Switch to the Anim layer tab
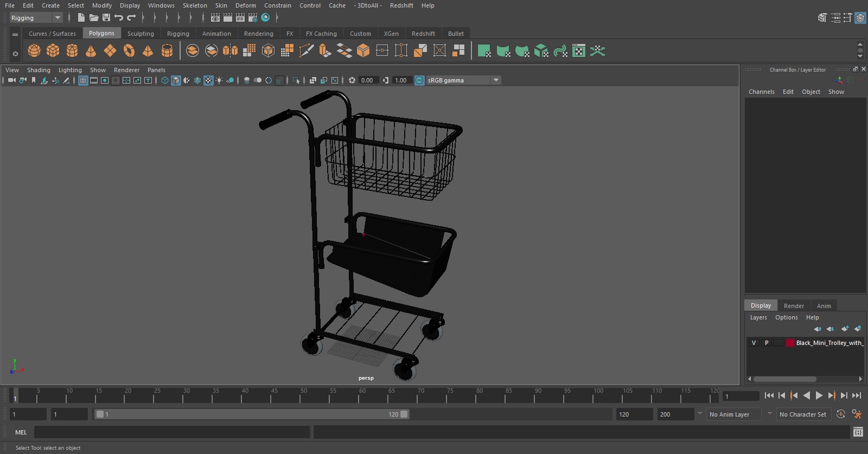Screen dimensions: 868x454 (x=824, y=306)
